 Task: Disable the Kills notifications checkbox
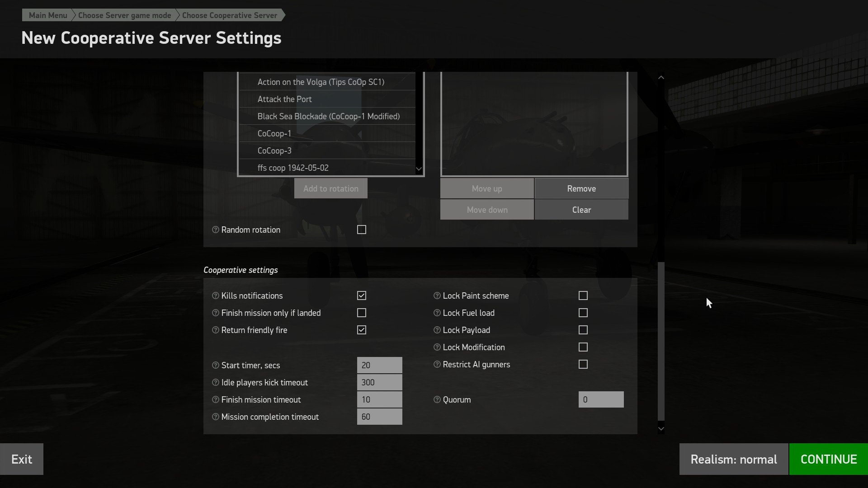pos(361,296)
